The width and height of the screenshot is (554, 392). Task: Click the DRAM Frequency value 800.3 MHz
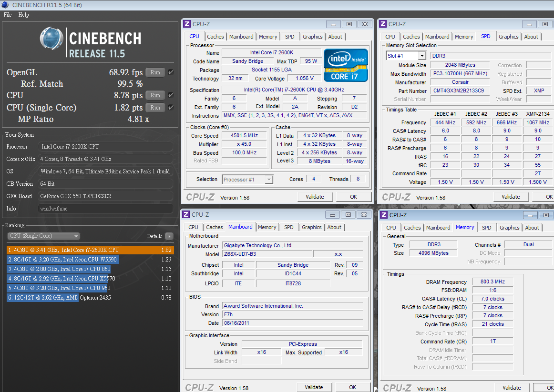coord(492,281)
